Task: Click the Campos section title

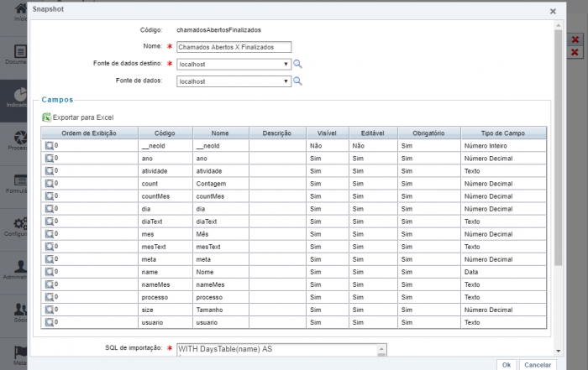Action: 57,100
